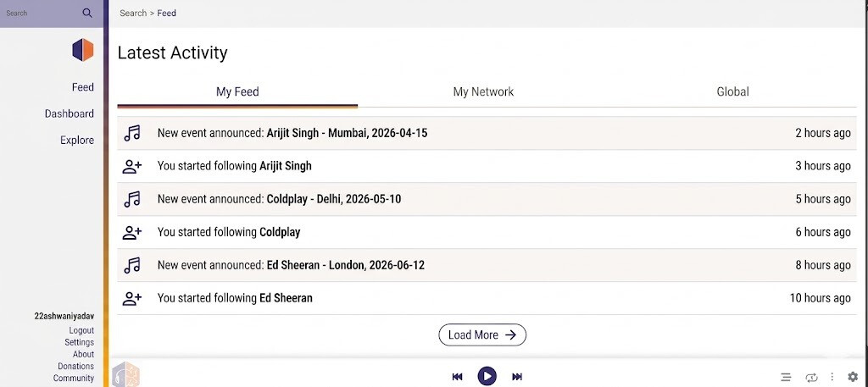Click the album art thumbnail in player

pos(126,376)
